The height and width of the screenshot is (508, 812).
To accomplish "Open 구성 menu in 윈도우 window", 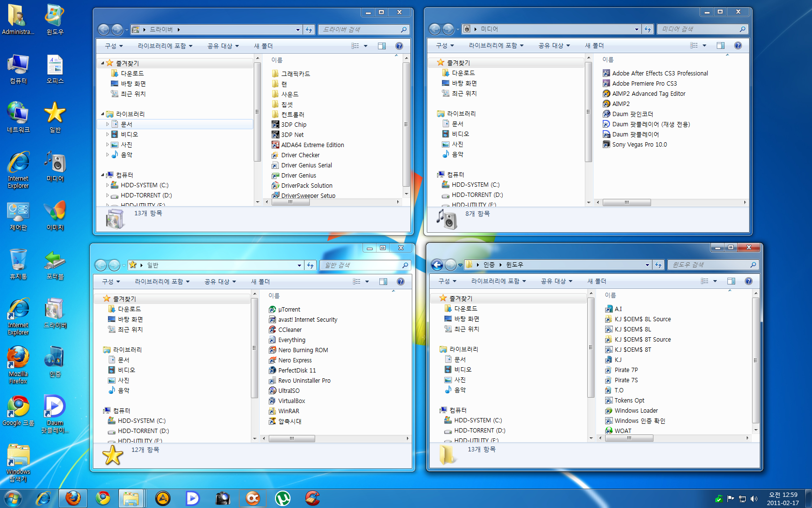I will 447,281.
